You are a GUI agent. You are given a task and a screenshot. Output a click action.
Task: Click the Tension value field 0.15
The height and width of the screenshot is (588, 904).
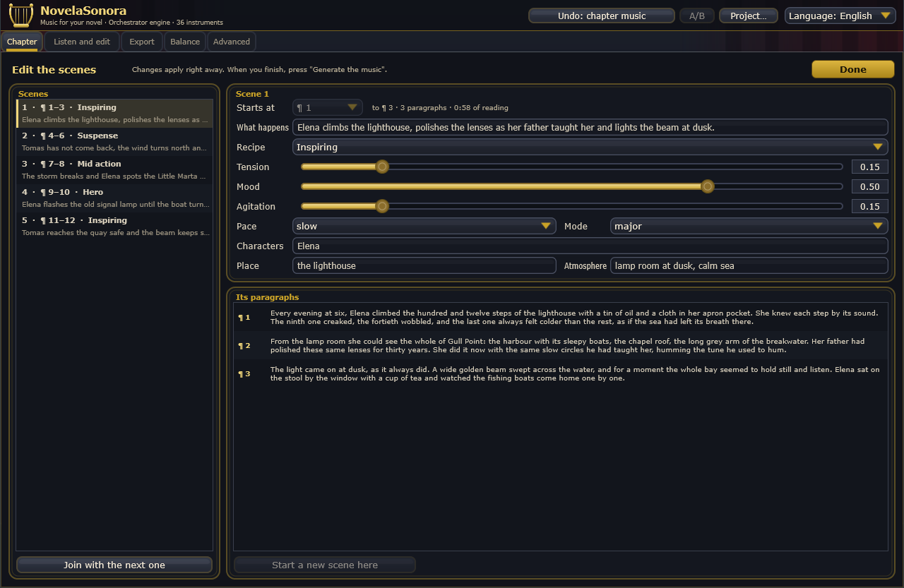[x=870, y=167]
